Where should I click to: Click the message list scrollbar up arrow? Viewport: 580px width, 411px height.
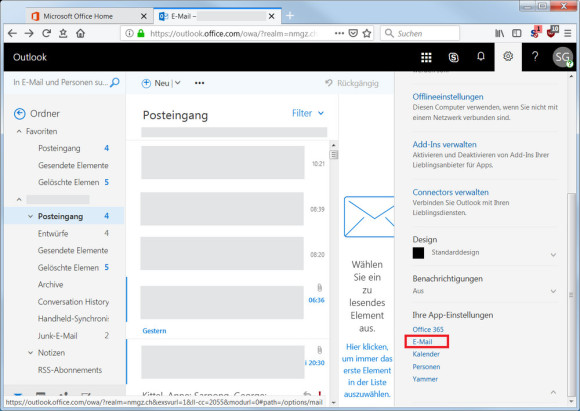pos(333,145)
